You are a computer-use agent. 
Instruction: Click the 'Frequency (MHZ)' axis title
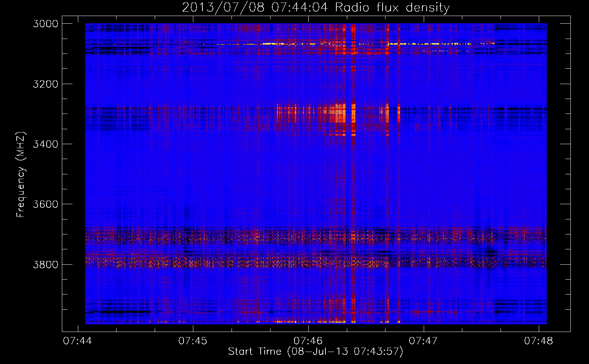pos(21,174)
